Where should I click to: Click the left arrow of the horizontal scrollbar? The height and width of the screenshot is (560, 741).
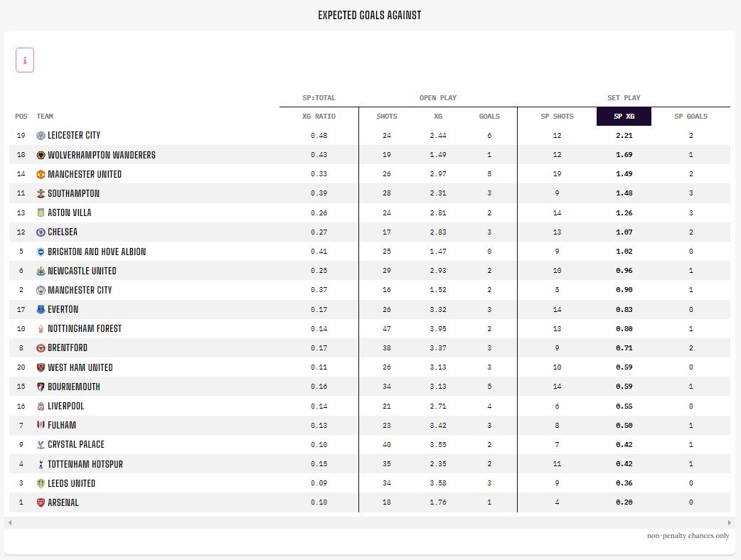click(9, 524)
